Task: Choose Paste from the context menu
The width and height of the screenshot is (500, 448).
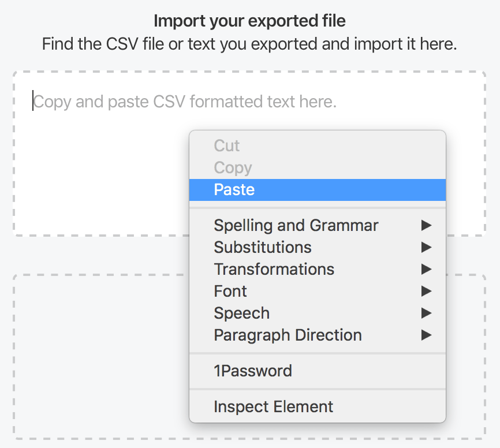Action: pos(234,190)
